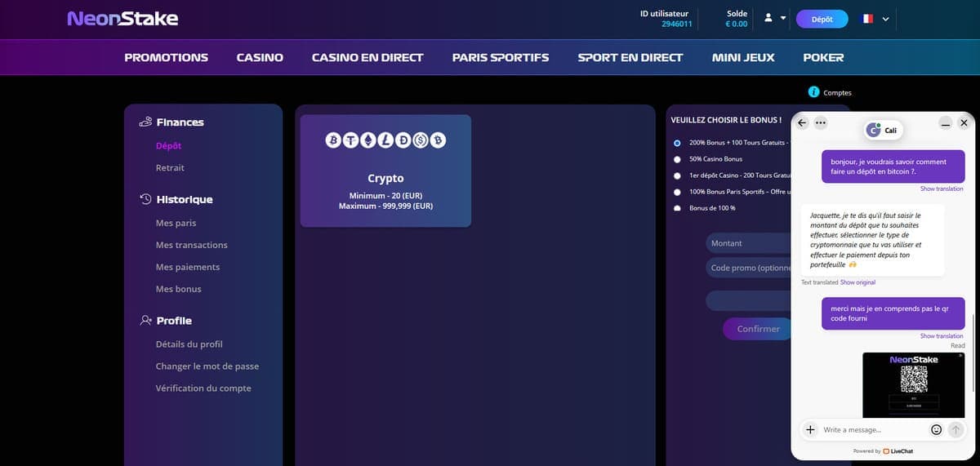The image size is (980, 466).
Task: Click the Confirmer button
Action: pyautogui.click(x=759, y=329)
